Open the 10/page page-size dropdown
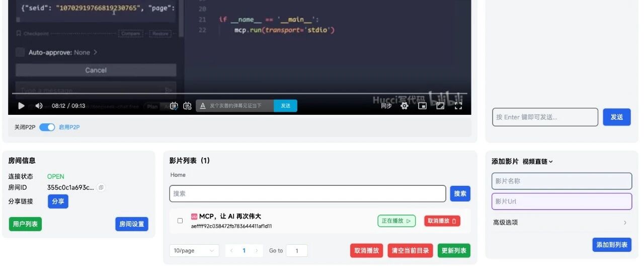Viewport: 644px width, 274px height. pyautogui.click(x=194, y=251)
